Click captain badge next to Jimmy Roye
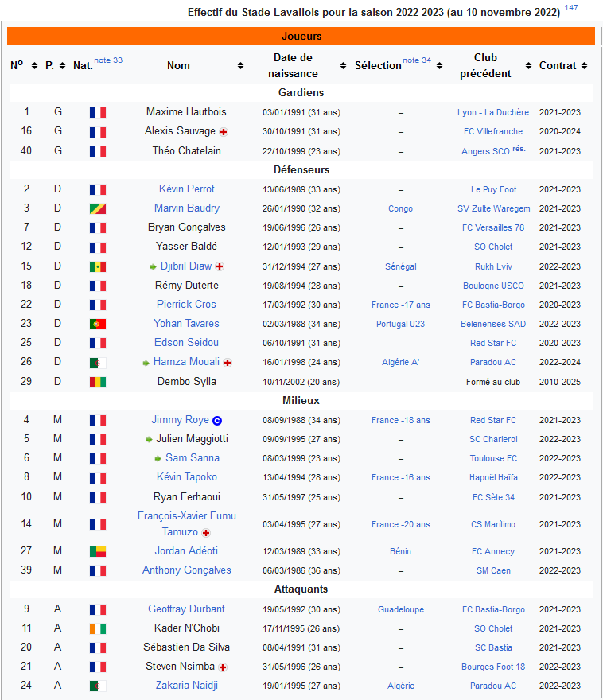Screen dimensions: 603x700 click(x=217, y=421)
